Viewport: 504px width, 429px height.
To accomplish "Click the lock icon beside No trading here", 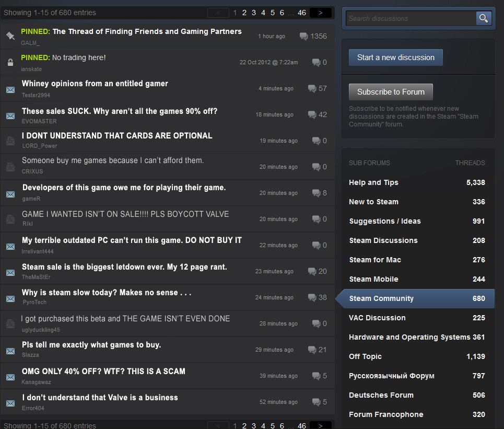I will point(10,63).
